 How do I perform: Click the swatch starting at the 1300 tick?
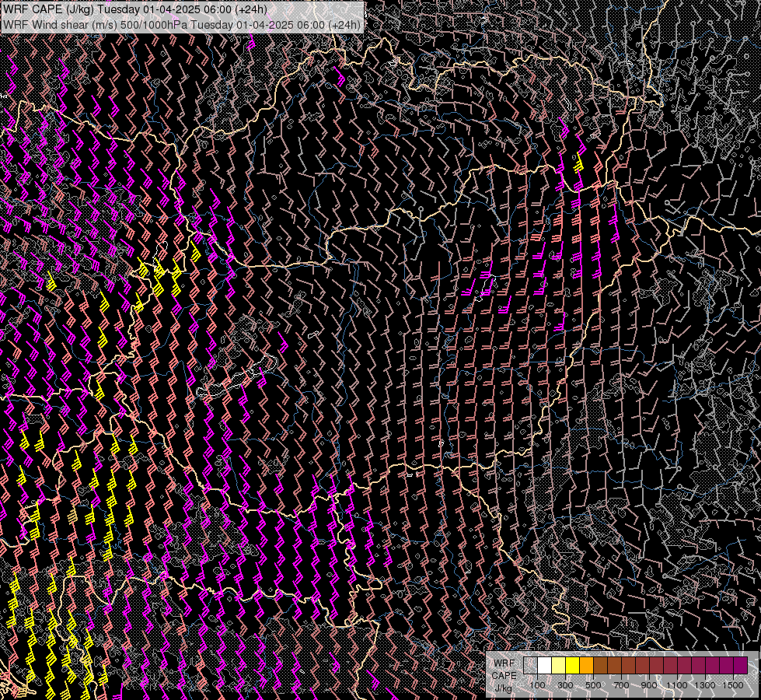point(712,665)
